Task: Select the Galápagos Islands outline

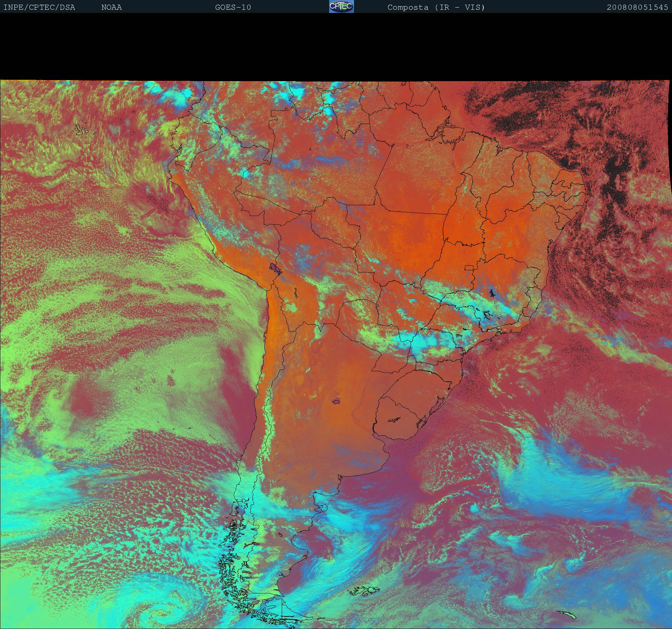Action: [85, 130]
